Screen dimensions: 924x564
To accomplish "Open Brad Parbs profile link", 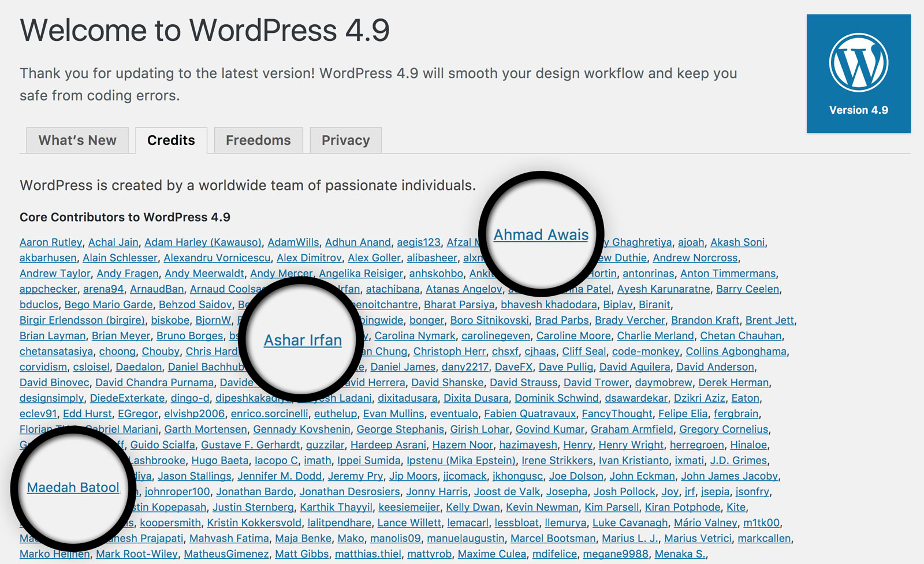I will (562, 320).
